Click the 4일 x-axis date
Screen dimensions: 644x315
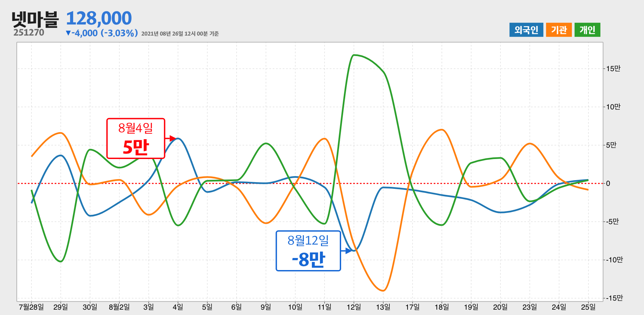point(178,307)
